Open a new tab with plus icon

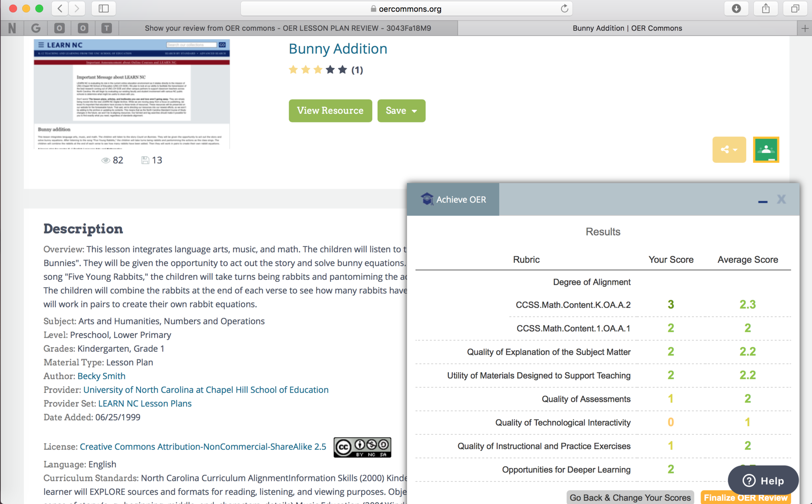(x=804, y=28)
